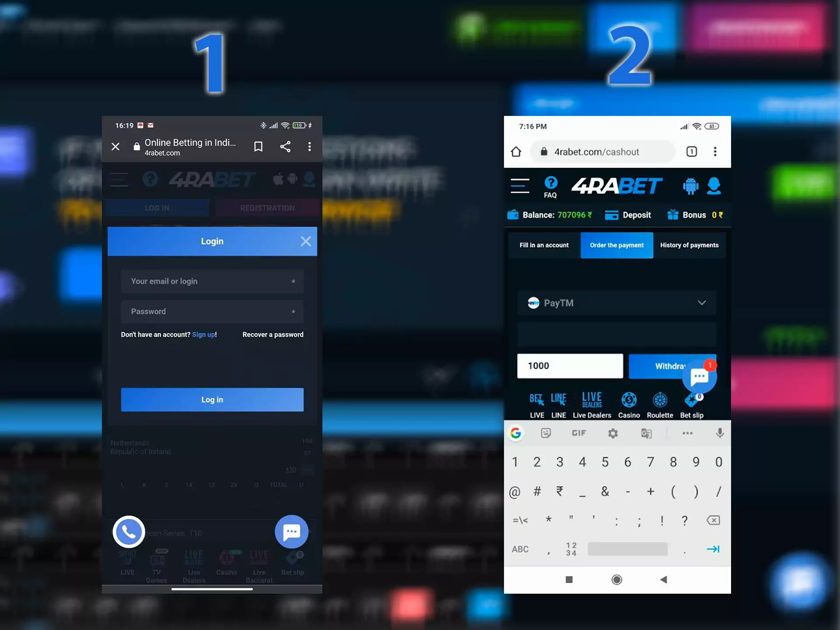
Task: Expand the history of payments section
Action: (689, 245)
